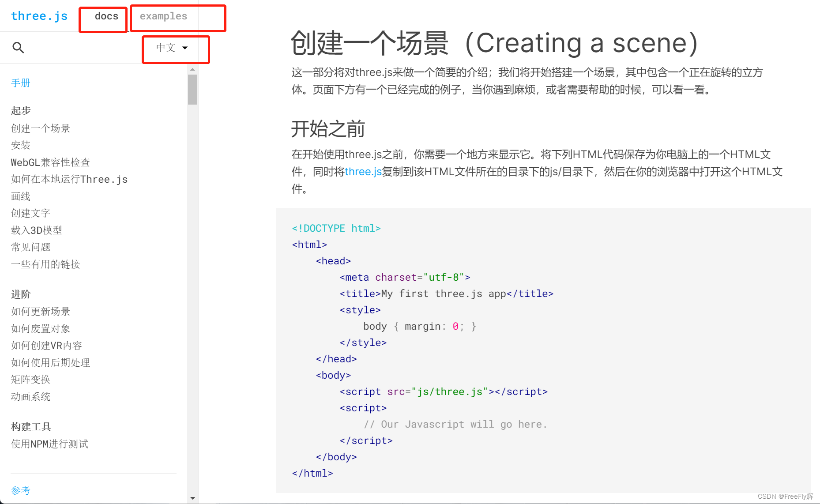
Task: Open the 手册 section link
Action: tap(21, 83)
